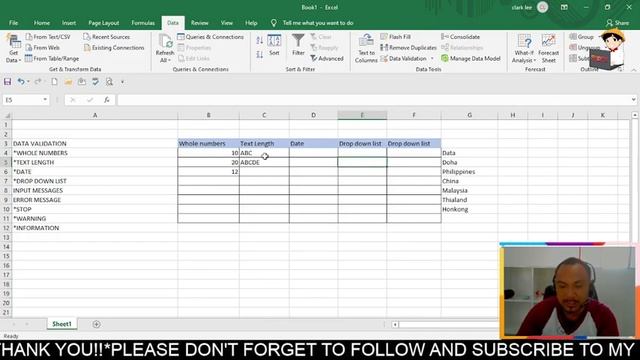Undo the last action
This screenshot has width=640, height=360.
pyautogui.click(x=21, y=82)
